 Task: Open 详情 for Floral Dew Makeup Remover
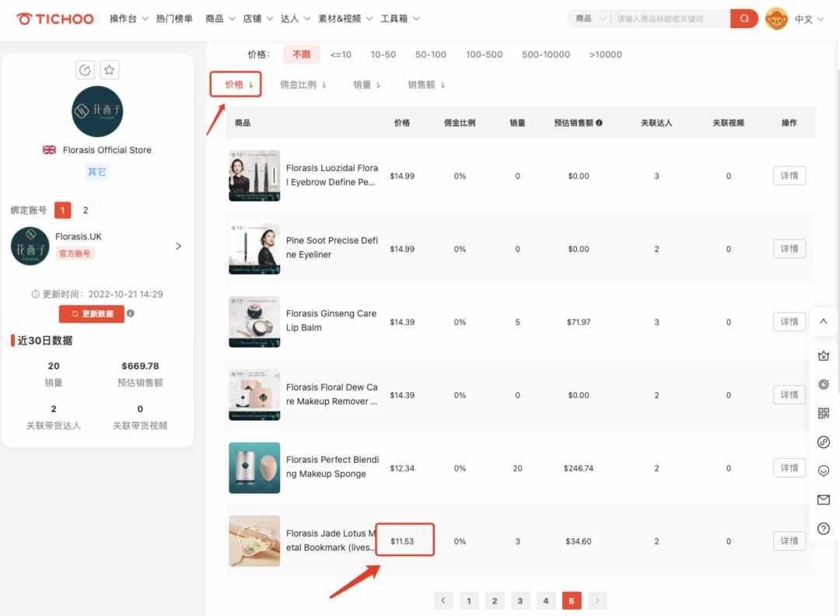coord(789,395)
